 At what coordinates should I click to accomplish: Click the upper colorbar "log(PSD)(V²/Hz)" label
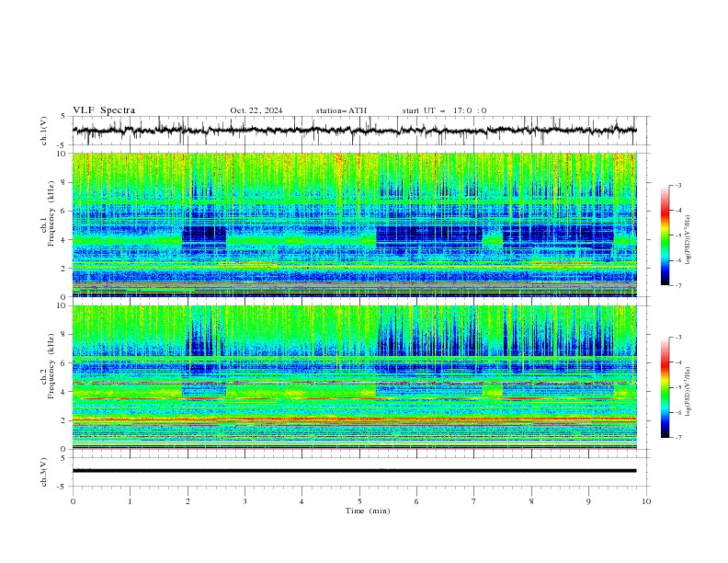point(688,239)
